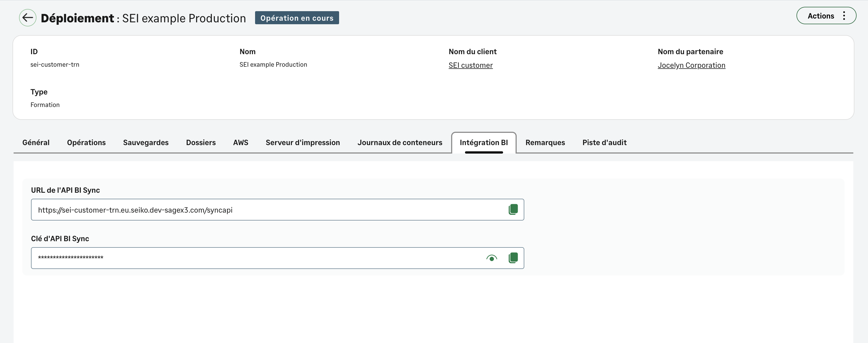Click the Opération en cours badge
Viewport: 868px width, 343px height.
297,18
